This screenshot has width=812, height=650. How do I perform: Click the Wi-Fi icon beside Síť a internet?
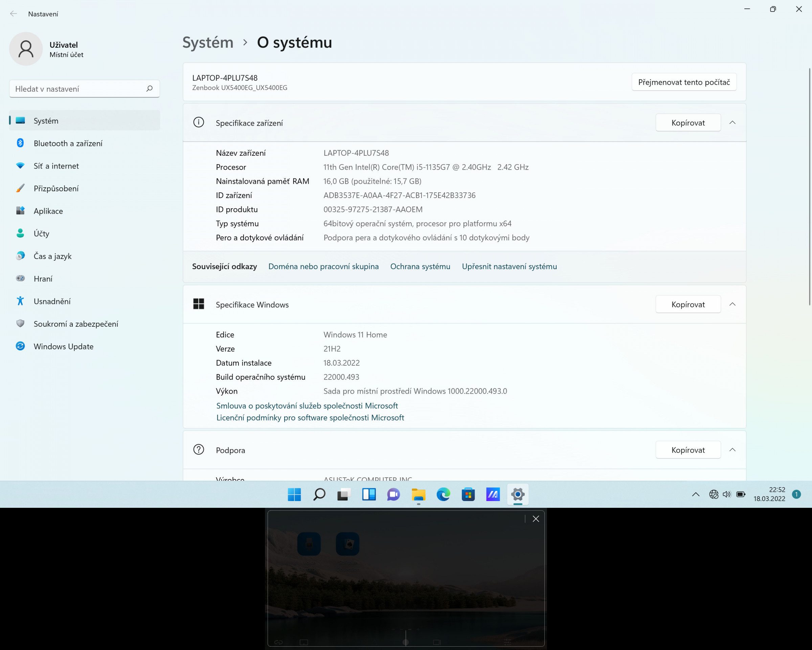20,166
